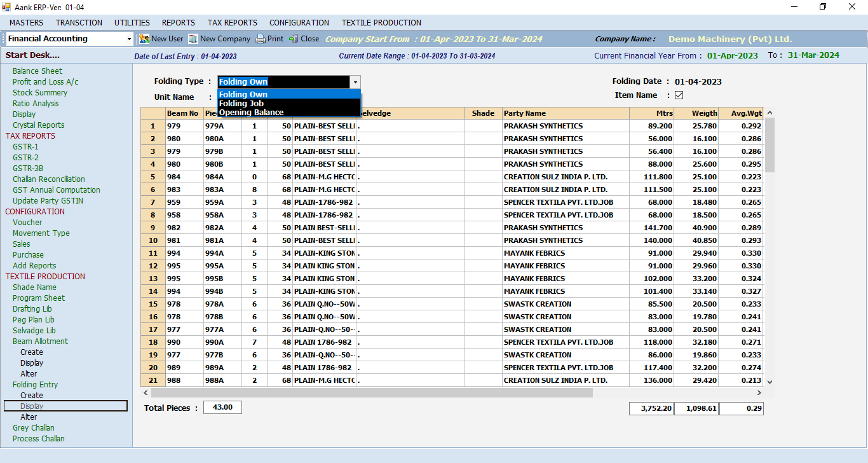Select Opening Balance from the dropdown list

pos(289,112)
